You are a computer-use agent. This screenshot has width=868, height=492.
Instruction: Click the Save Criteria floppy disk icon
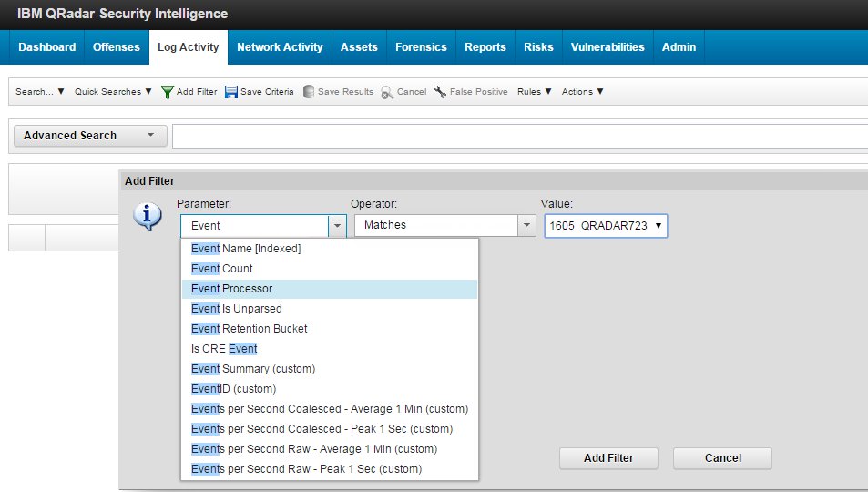(x=230, y=92)
